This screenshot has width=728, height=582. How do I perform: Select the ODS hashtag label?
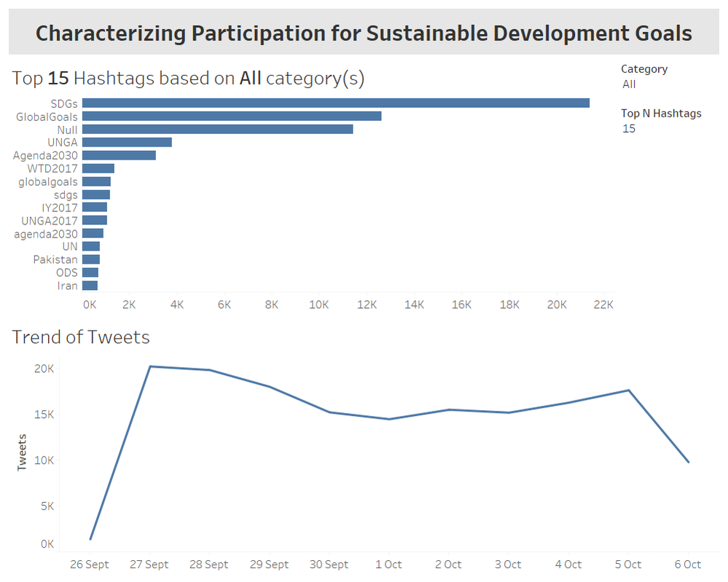point(66,273)
